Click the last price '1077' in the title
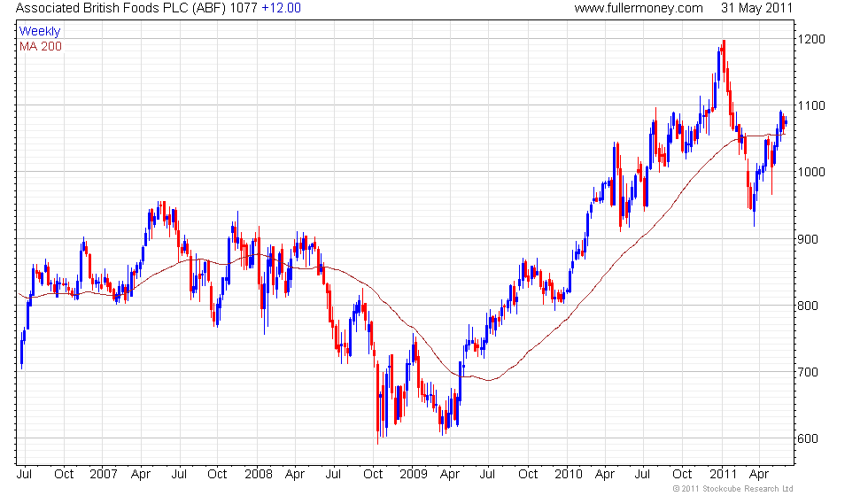 [x=244, y=8]
